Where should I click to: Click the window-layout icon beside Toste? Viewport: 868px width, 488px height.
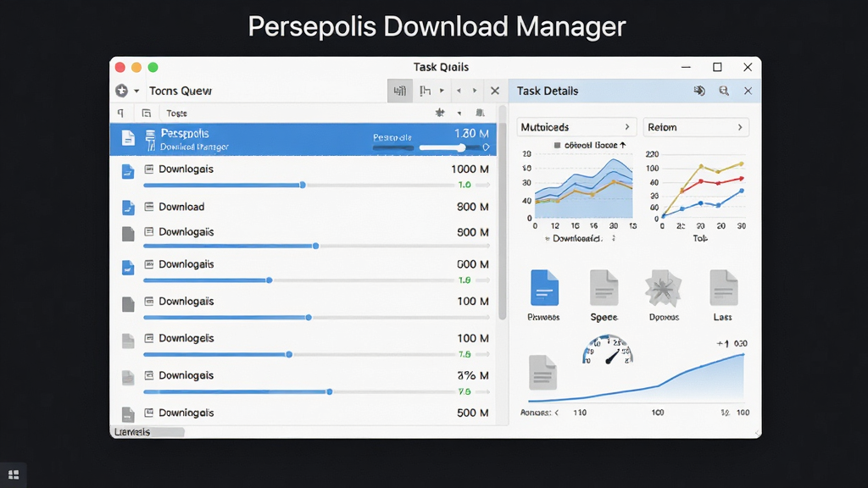(146, 114)
